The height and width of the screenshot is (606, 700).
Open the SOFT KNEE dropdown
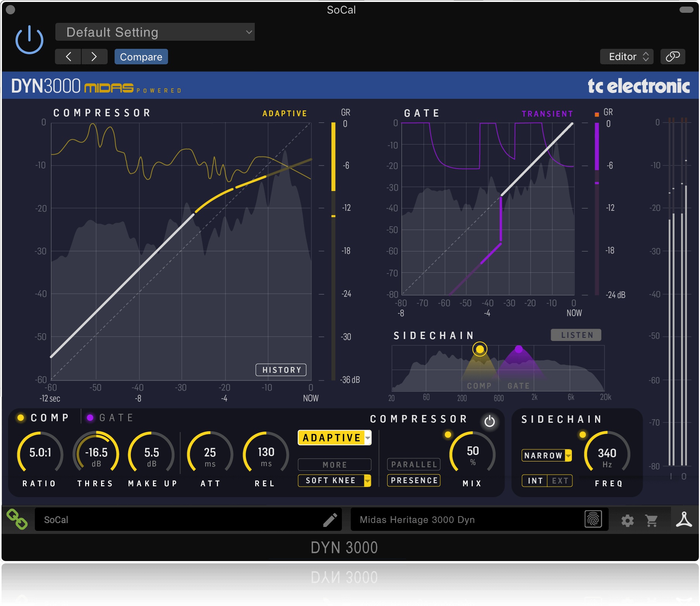point(334,480)
